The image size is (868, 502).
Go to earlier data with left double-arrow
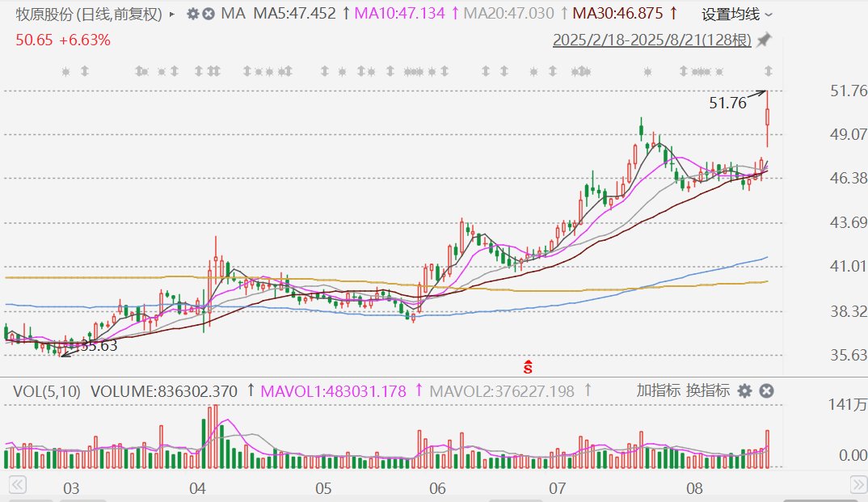17,485
